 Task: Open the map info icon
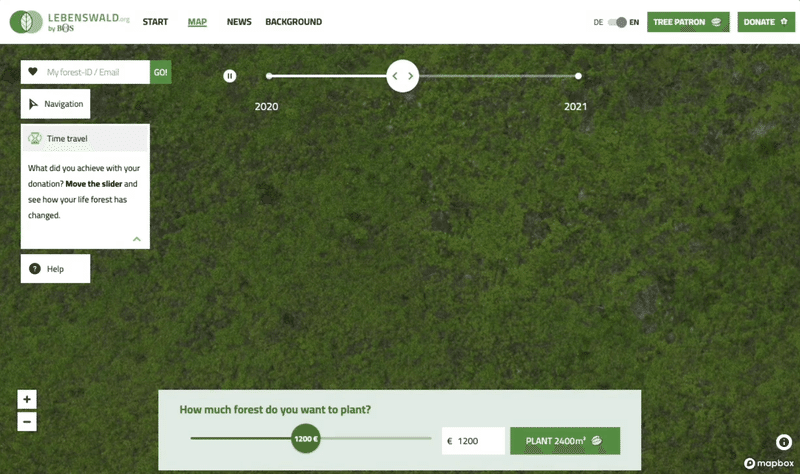point(784,442)
